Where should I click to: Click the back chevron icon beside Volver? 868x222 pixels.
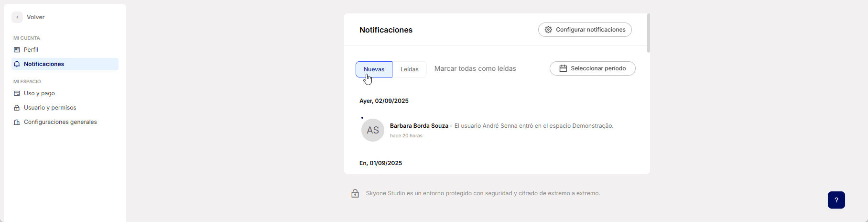[x=17, y=17]
